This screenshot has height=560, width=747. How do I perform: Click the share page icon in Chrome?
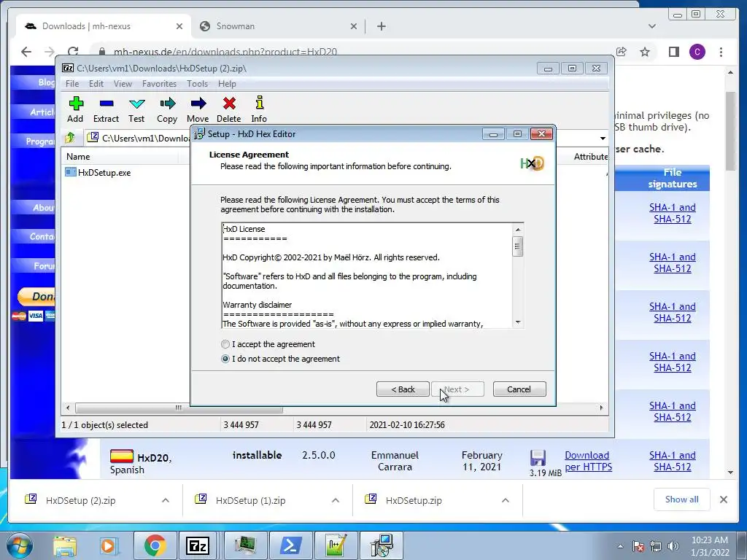[622, 52]
